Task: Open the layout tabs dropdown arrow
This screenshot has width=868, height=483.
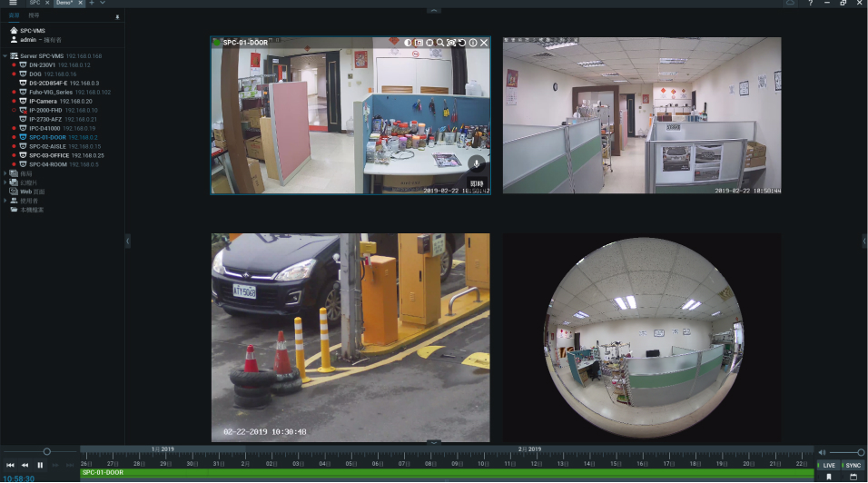Action: 103,3
